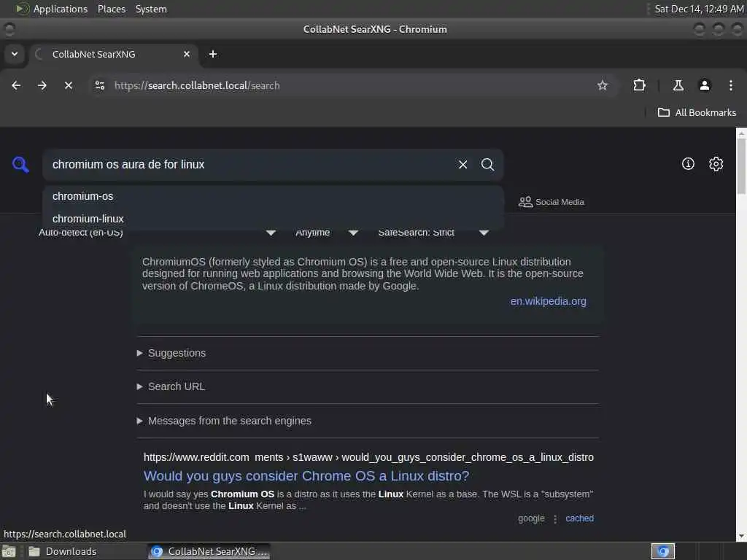Image resolution: width=747 pixels, height=560 pixels.
Task: Click the browser forward arrow
Action: [x=42, y=86]
